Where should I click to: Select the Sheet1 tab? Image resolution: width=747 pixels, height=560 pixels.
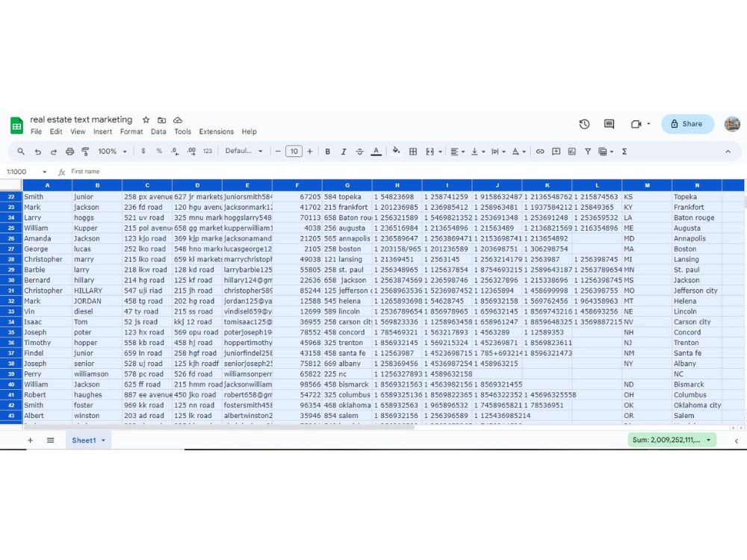(89, 441)
